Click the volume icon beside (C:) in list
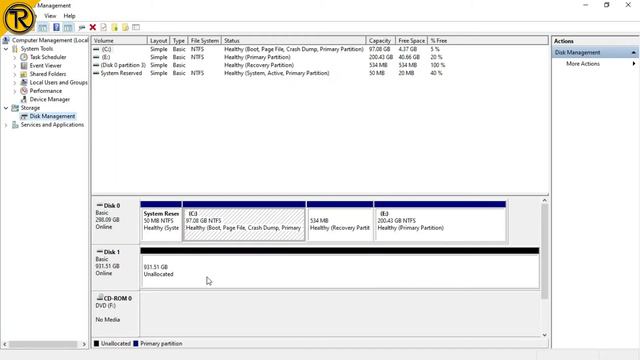 [x=96, y=49]
